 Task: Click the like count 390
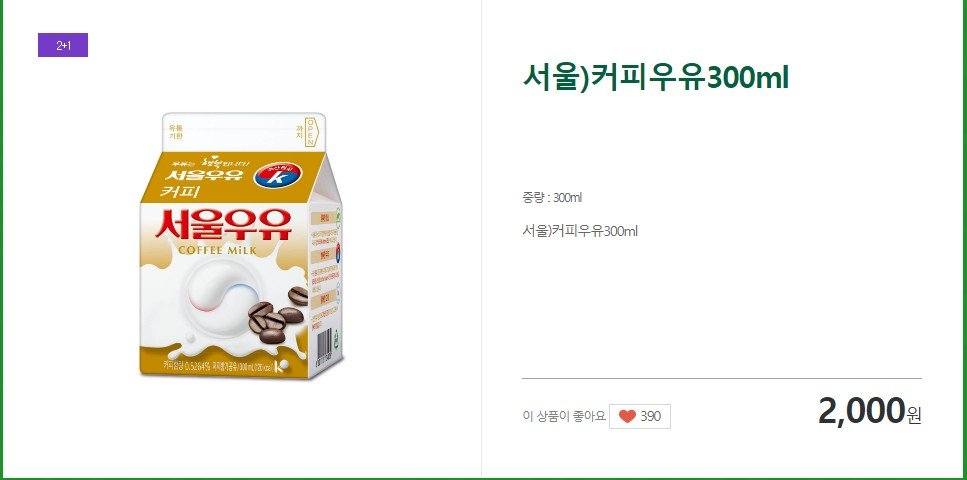coord(651,416)
